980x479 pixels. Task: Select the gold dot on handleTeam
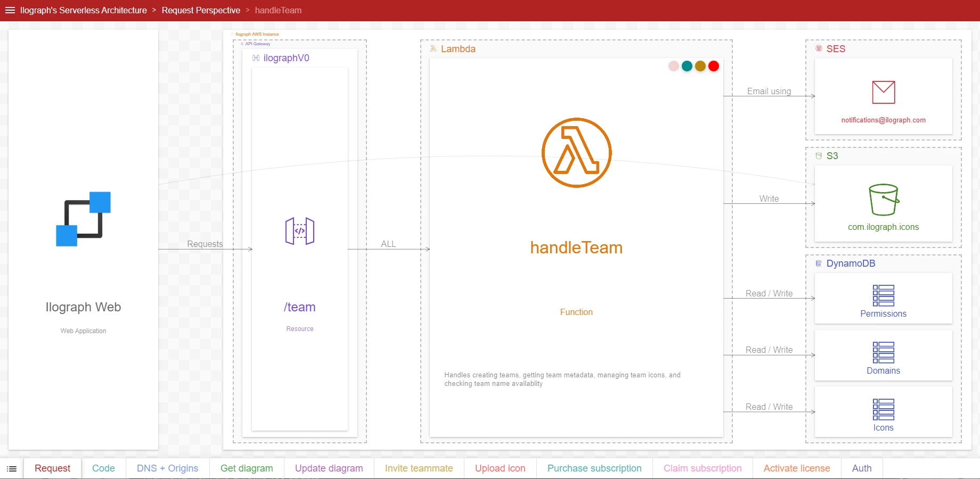[700, 66]
